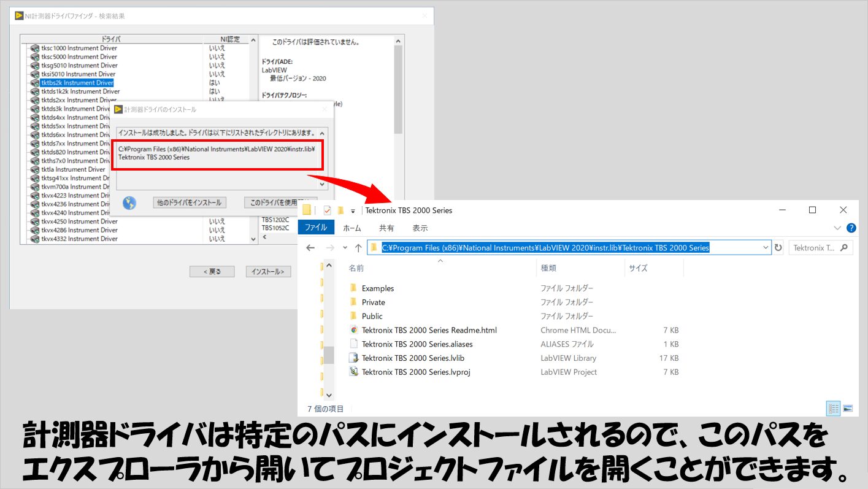Click the new folder quick access icon
Screen dimensions: 868x489
point(340,210)
